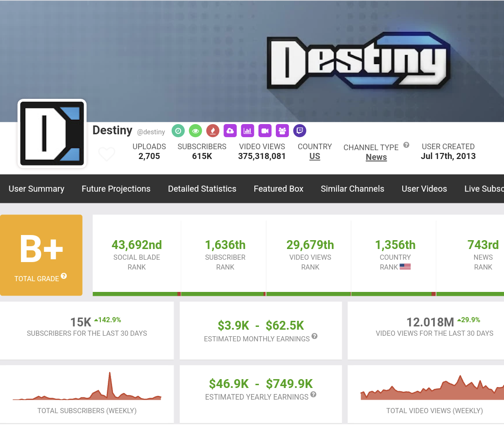Click the red flame icon in the badge row
Screen dimensions: 504x436
point(213,131)
